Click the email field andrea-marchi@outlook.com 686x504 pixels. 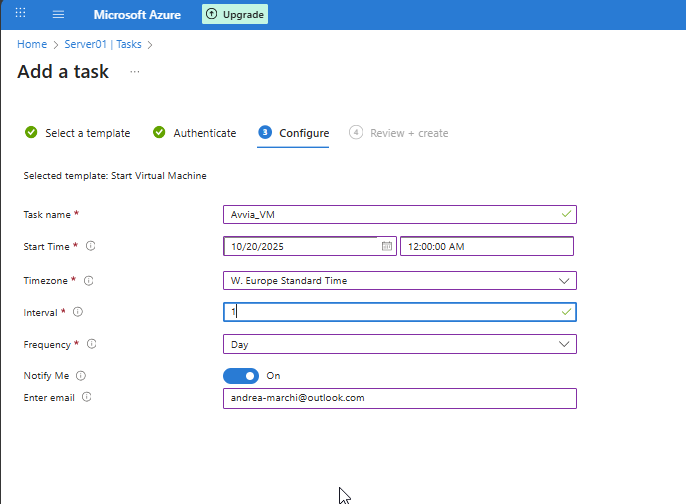click(x=400, y=398)
